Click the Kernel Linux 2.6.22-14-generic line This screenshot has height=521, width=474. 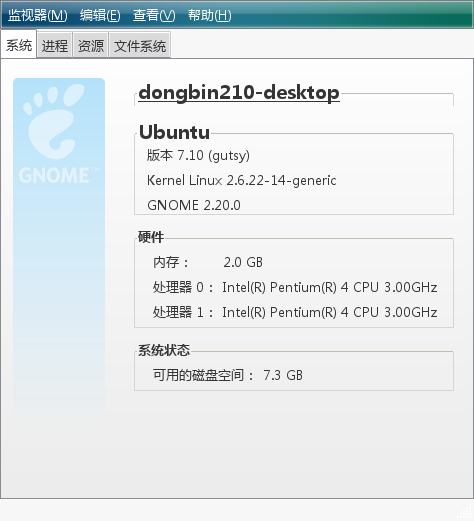click(x=242, y=180)
